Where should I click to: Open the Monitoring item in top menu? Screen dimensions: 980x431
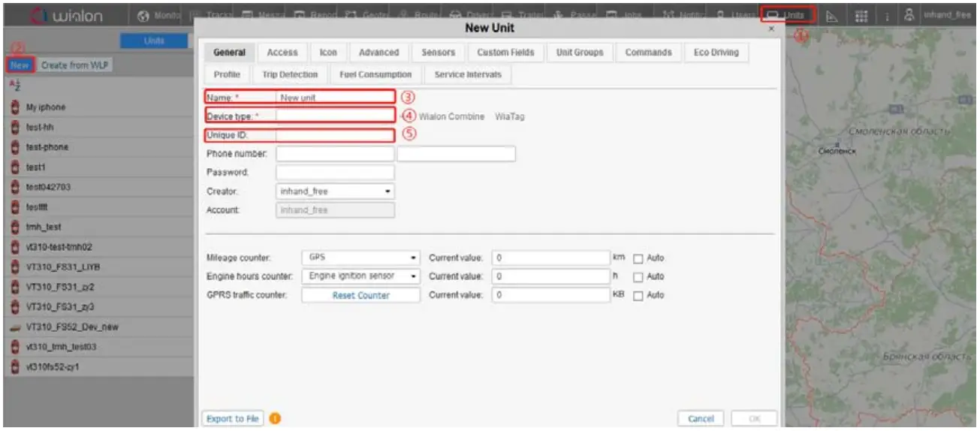point(158,15)
